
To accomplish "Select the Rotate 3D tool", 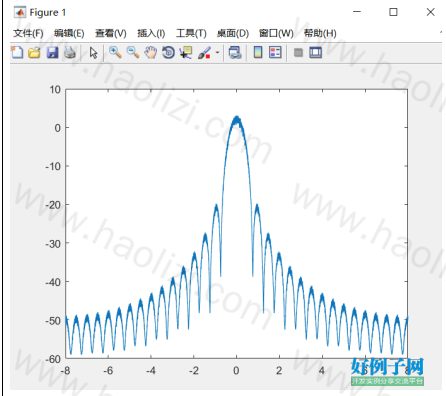I will pyautogui.click(x=168, y=53).
